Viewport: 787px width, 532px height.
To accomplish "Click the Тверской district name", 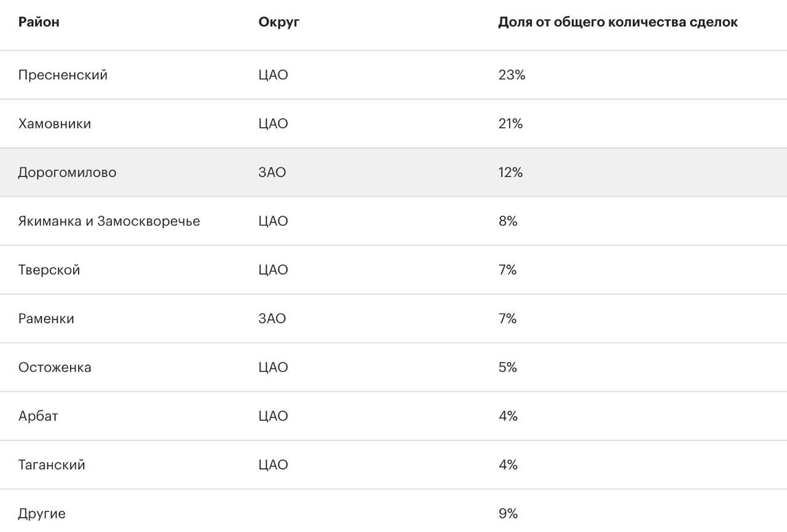I will tap(49, 270).
